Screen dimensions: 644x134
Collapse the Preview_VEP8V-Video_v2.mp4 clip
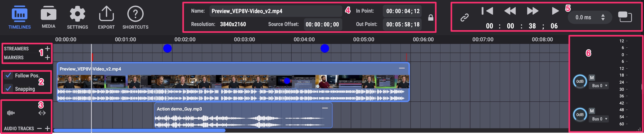pos(402,68)
